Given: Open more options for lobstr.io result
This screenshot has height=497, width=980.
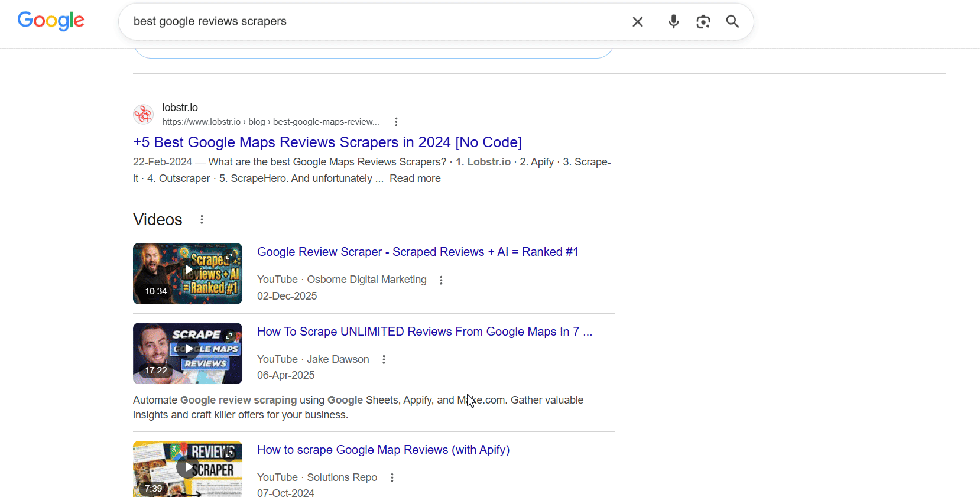Looking at the screenshot, I should tap(396, 122).
